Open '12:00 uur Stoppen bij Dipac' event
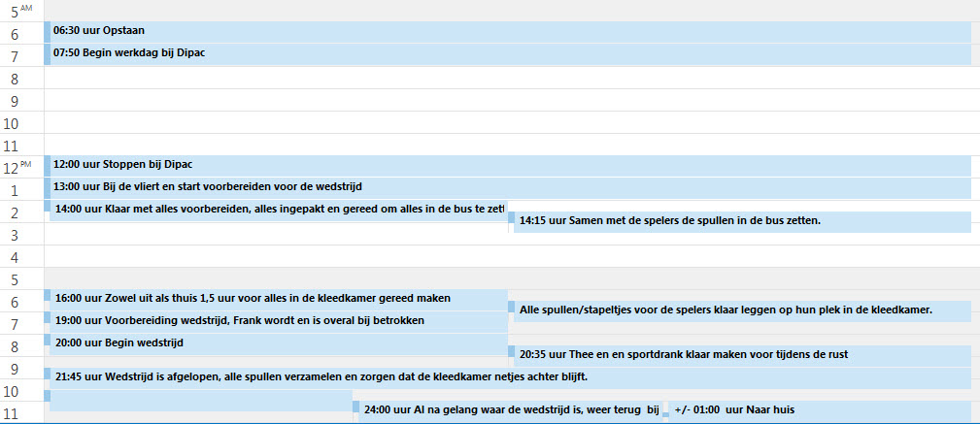This screenshot has height=424, width=980. [x=508, y=166]
